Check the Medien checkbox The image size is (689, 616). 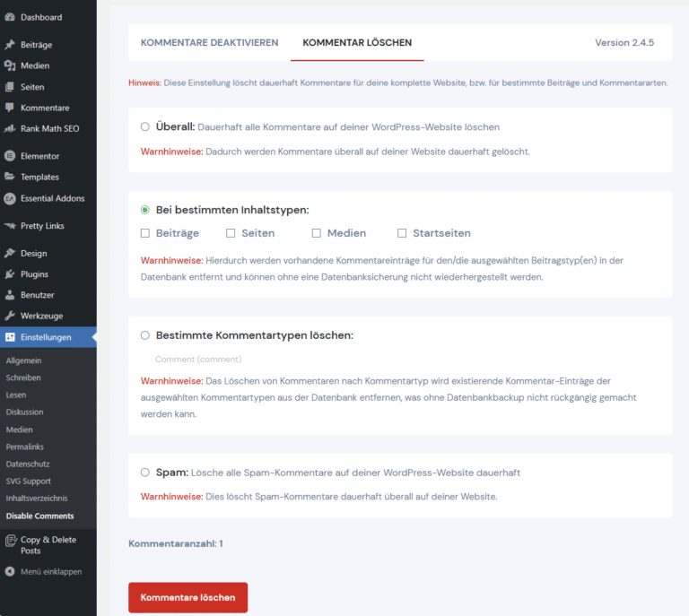coord(317,233)
